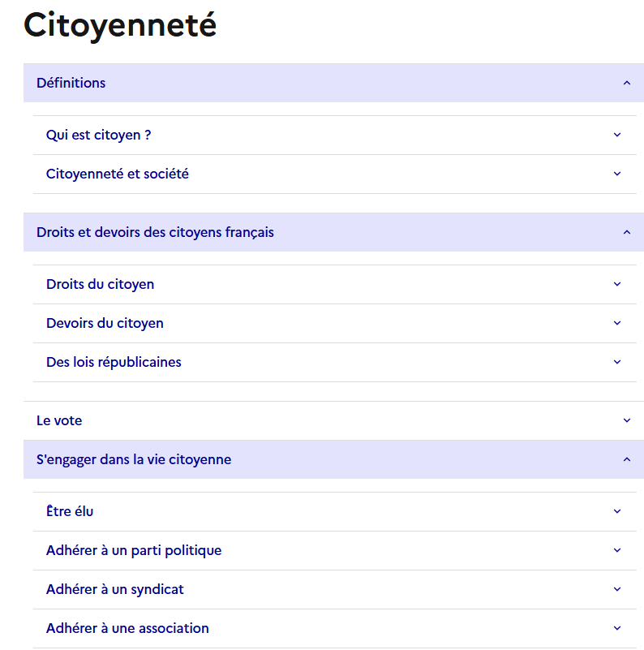Expand Adhérer à un parti politique chevron
The width and height of the screenshot is (644, 650).
pos(617,550)
